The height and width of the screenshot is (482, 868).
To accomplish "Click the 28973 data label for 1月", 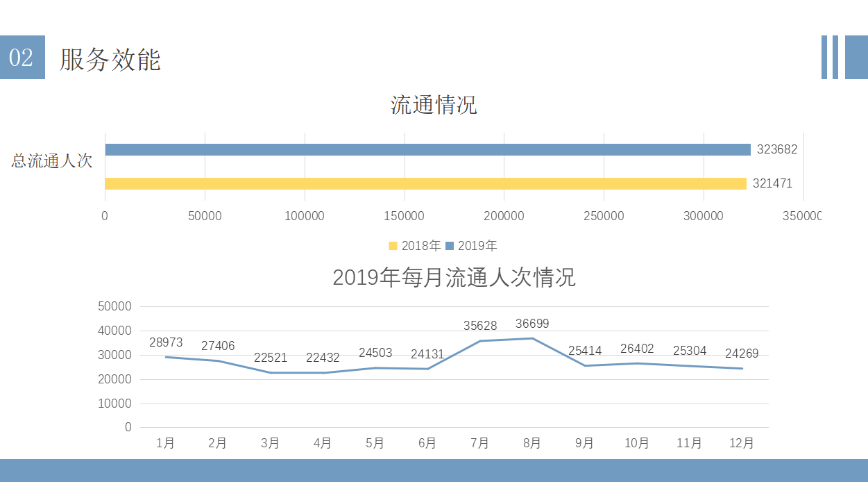I will click(x=166, y=342).
